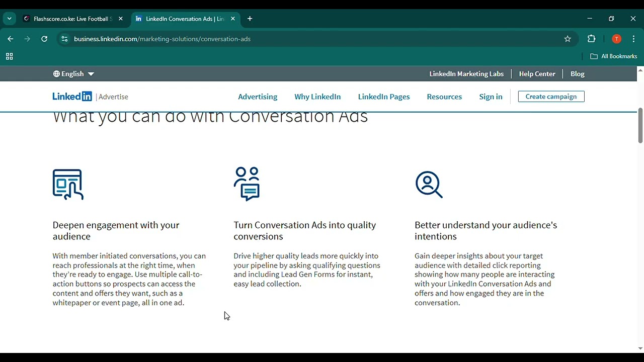
Task: Bookmark this page with the star icon
Action: point(568,39)
